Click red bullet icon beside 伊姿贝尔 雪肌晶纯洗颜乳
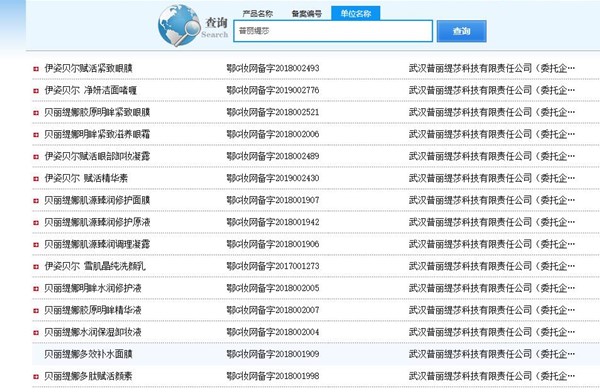600x392 pixels. [36, 267]
